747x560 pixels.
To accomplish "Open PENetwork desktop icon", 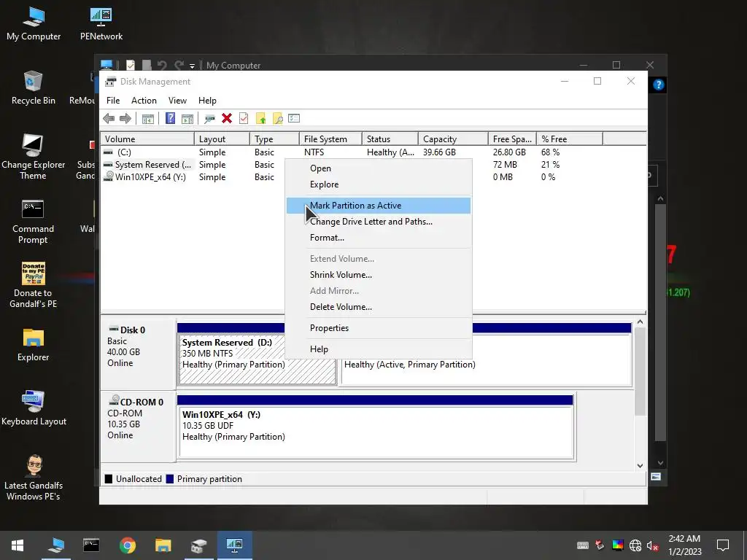I will point(101,24).
